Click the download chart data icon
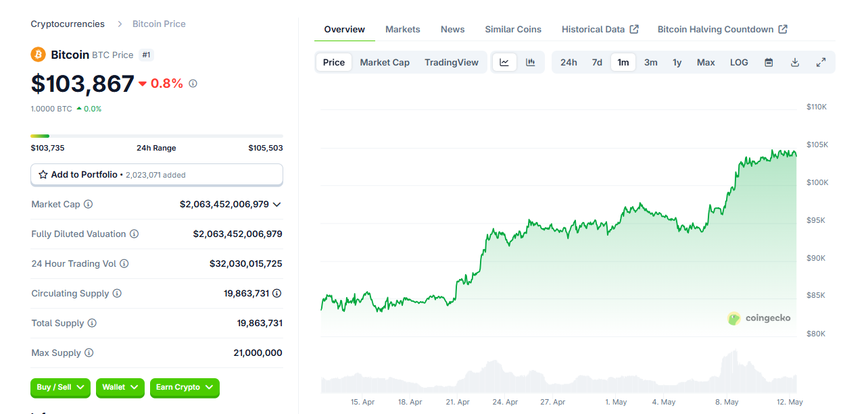 [x=795, y=62]
